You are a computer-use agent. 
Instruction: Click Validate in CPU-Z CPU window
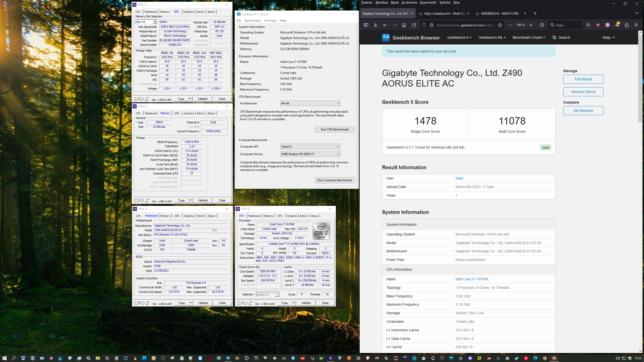click(x=306, y=303)
